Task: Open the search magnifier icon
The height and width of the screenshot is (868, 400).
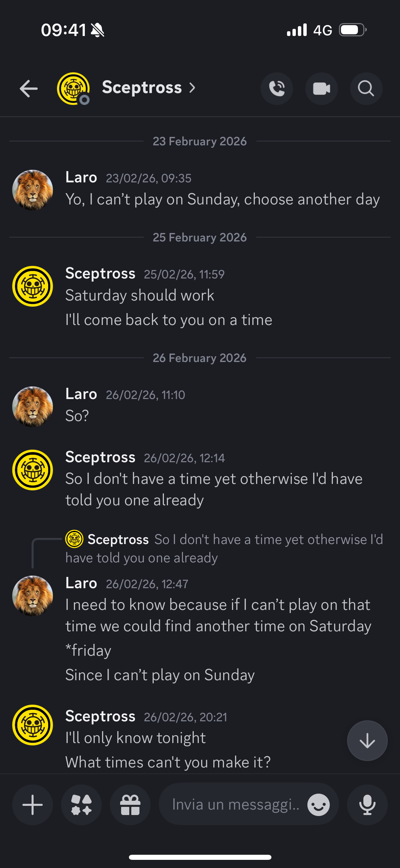Action: [366, 89]
